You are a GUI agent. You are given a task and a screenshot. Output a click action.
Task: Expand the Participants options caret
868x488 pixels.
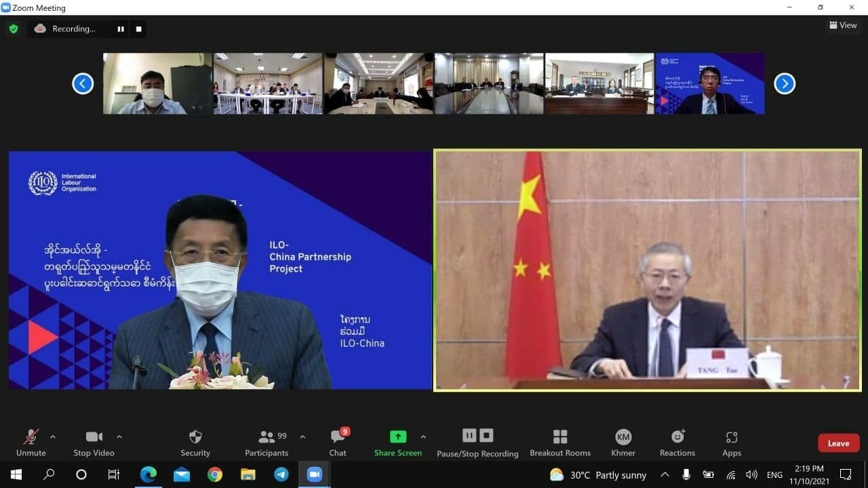pos(302,437)
